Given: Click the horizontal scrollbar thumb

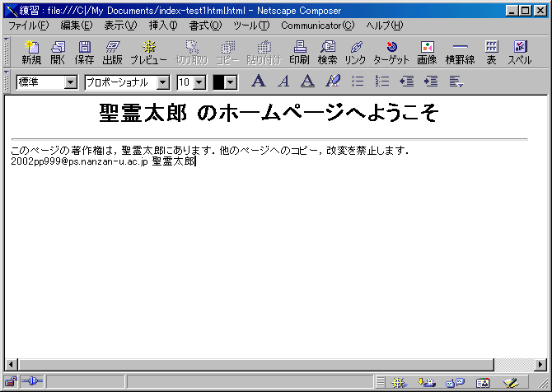Looking at the screenshot, I should [x=256, y=364].
